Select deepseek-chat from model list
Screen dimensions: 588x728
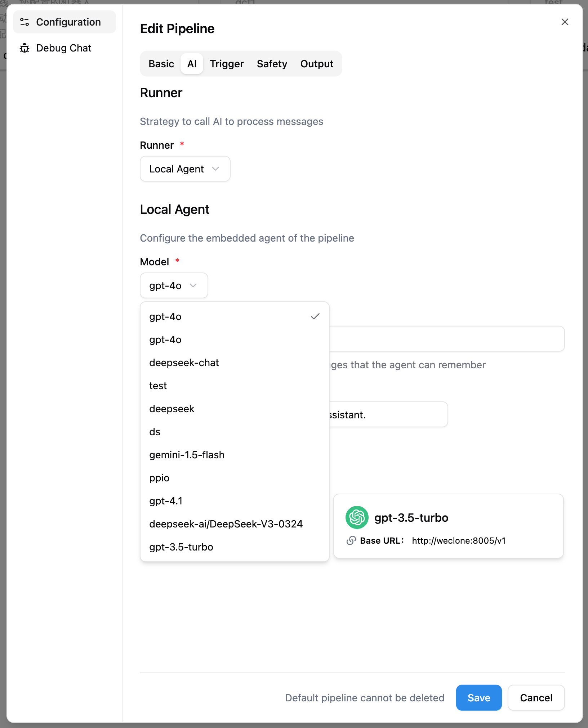[184, 363]
